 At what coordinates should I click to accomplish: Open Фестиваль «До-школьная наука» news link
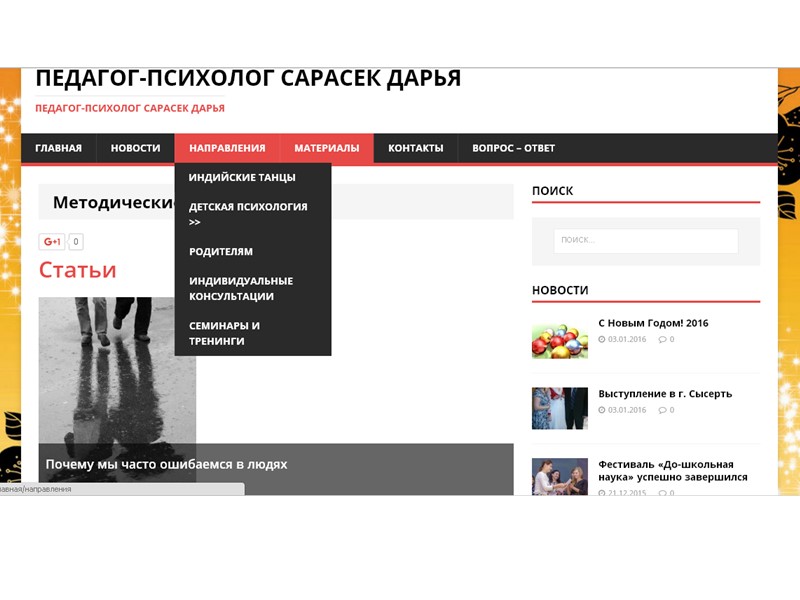[x=672, y=471]
